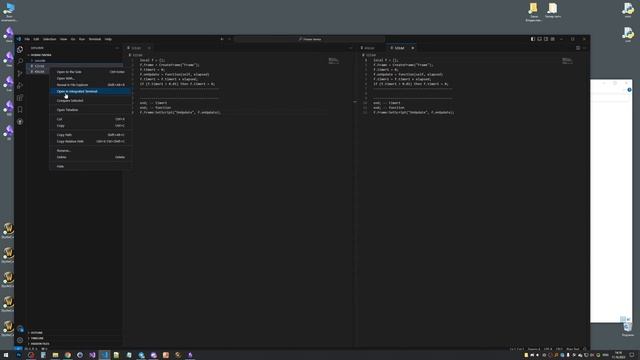640x360 pixels.
Task: Expand the subfolder row in Explorer tree
Action: (74, 60)
